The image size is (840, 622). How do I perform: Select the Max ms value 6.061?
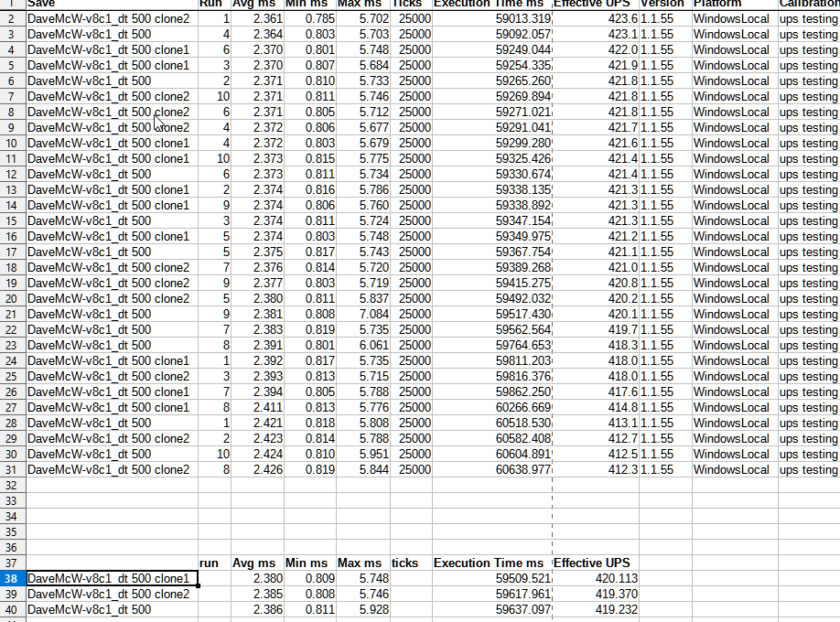pos(362,345)
